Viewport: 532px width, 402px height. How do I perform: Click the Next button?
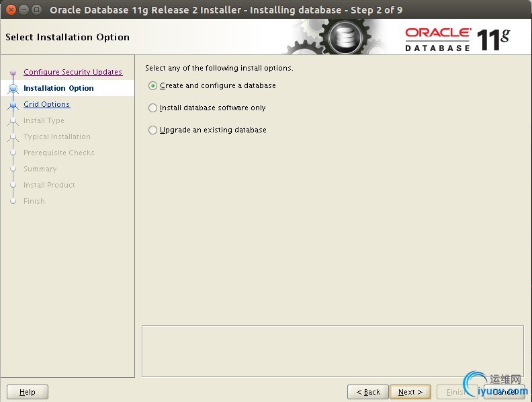[x=410, y=392]
